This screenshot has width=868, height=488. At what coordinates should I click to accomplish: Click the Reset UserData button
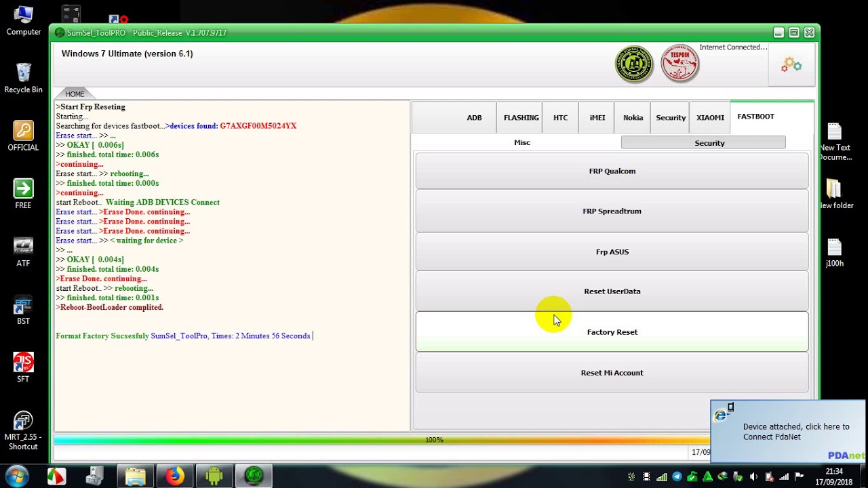pyautogui.click(x=612, y=291)
